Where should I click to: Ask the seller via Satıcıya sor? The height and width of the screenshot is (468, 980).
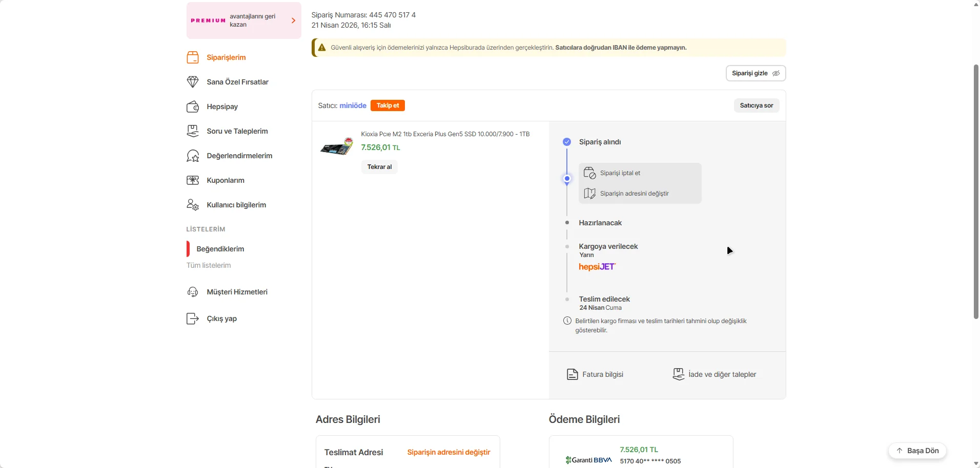[x=756, y=105]
